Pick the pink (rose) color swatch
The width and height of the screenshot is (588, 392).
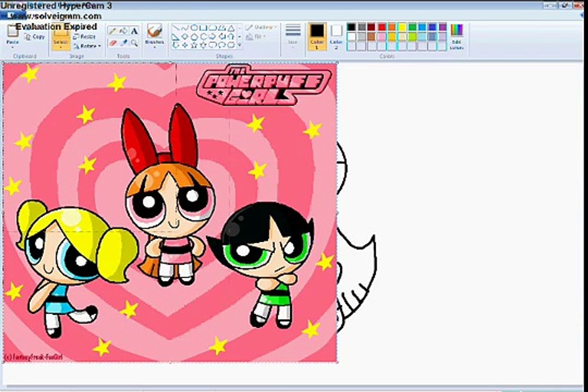pos(382,36)
